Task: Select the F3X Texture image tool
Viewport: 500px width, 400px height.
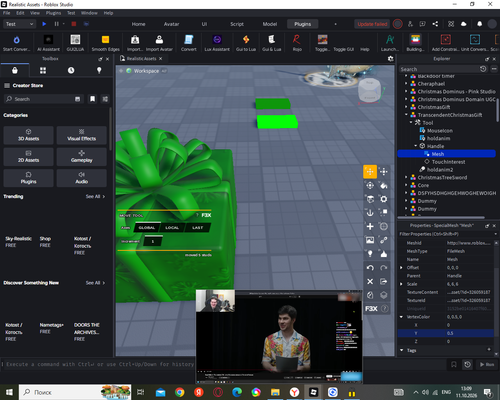Action: pyautogui.click(x=370, y=240)
